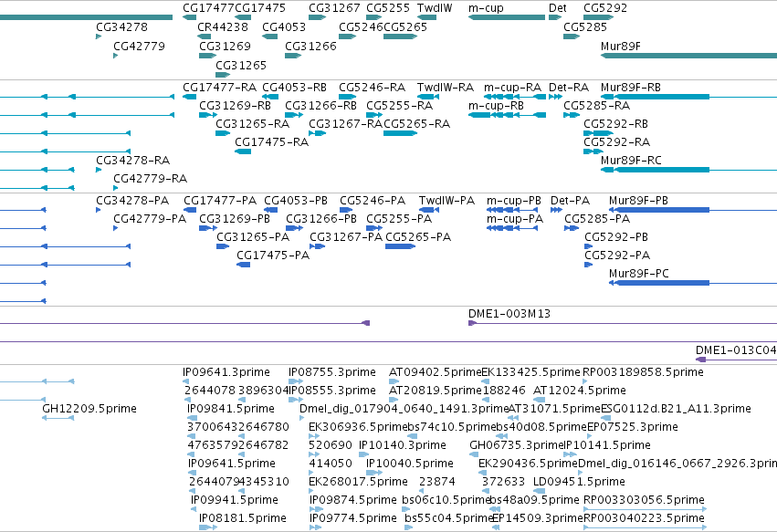Click the teal m-cup gene arrow glyph
The image size is (777, 532).
click(x=507, y=17)
